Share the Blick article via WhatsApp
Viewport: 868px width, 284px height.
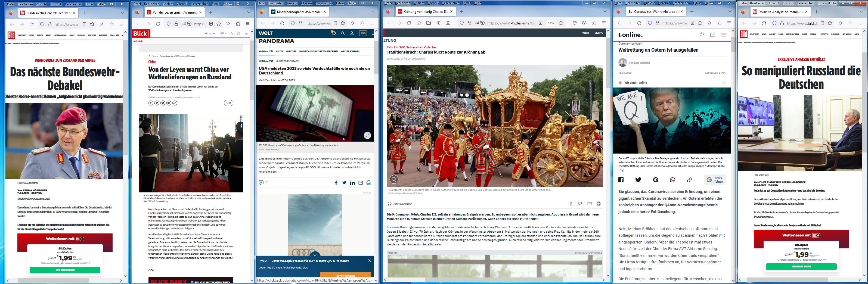tap(163, 103)
